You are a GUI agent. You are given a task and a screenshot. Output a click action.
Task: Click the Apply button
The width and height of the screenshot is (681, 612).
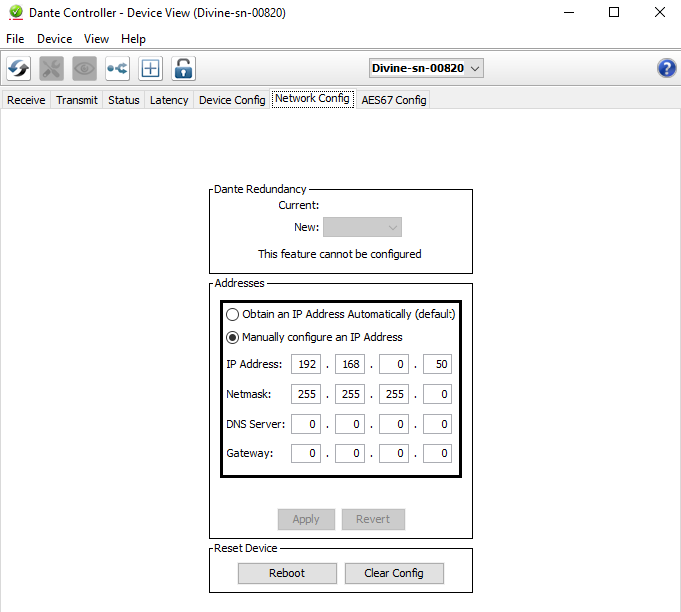click(x=306, y=519)
